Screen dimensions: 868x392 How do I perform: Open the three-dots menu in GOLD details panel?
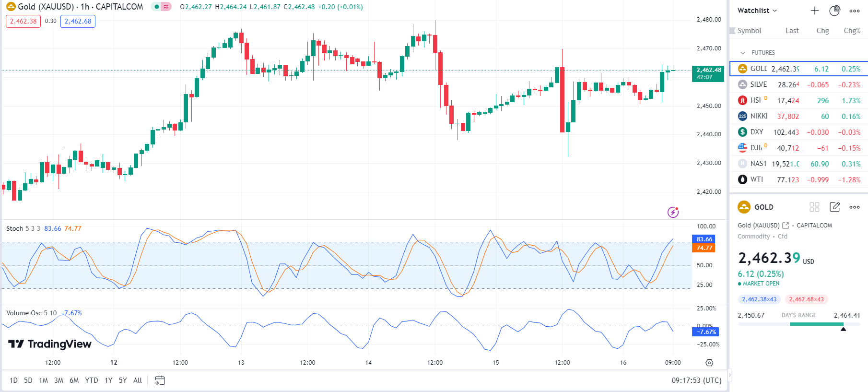tap(854, 207)
